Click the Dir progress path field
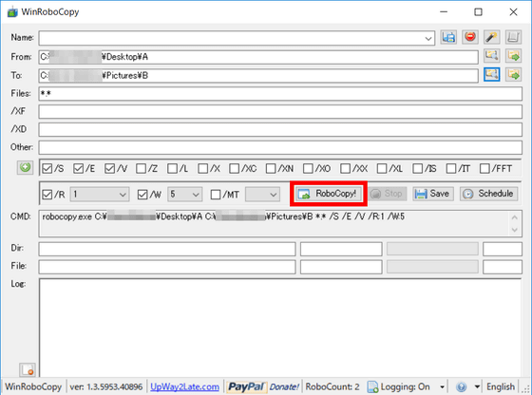The image size is (532, 395). point(167,249)
